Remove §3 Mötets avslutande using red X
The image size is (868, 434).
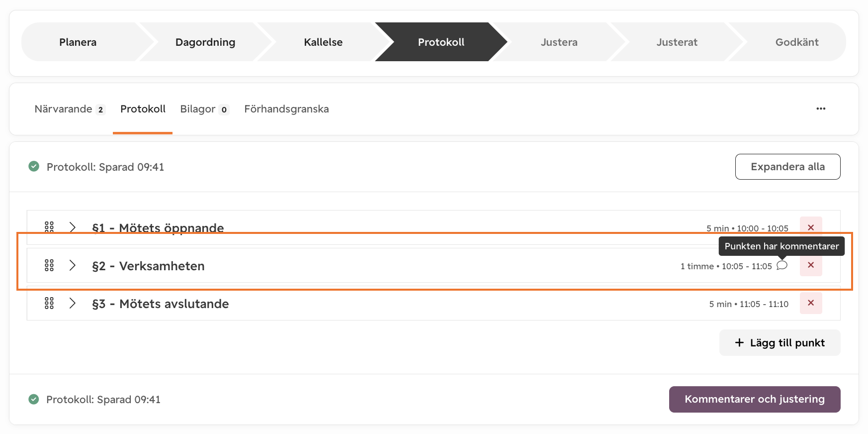point(811,303)
